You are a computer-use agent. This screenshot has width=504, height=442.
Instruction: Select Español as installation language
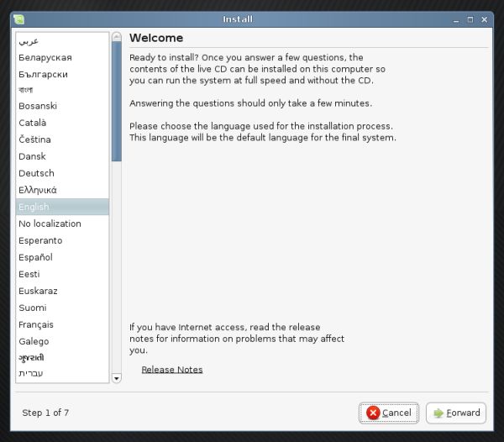[62, 257]
